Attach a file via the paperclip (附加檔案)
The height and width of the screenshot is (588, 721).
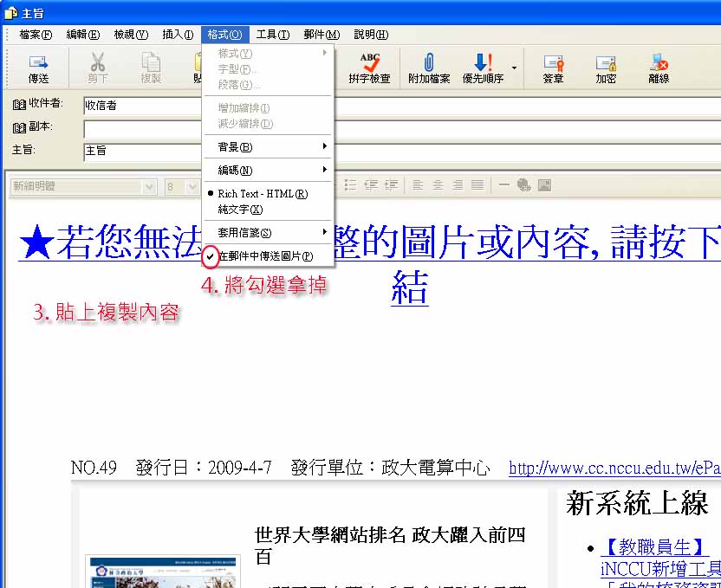point(429,68)
